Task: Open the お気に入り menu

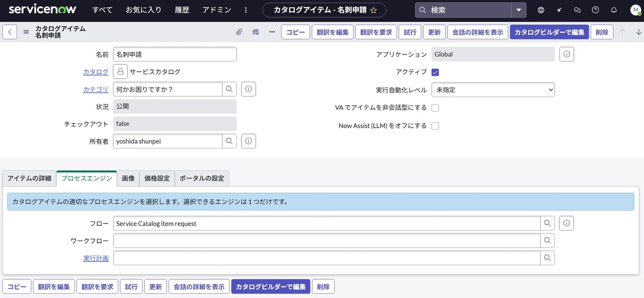Action: tap(143, 10)
